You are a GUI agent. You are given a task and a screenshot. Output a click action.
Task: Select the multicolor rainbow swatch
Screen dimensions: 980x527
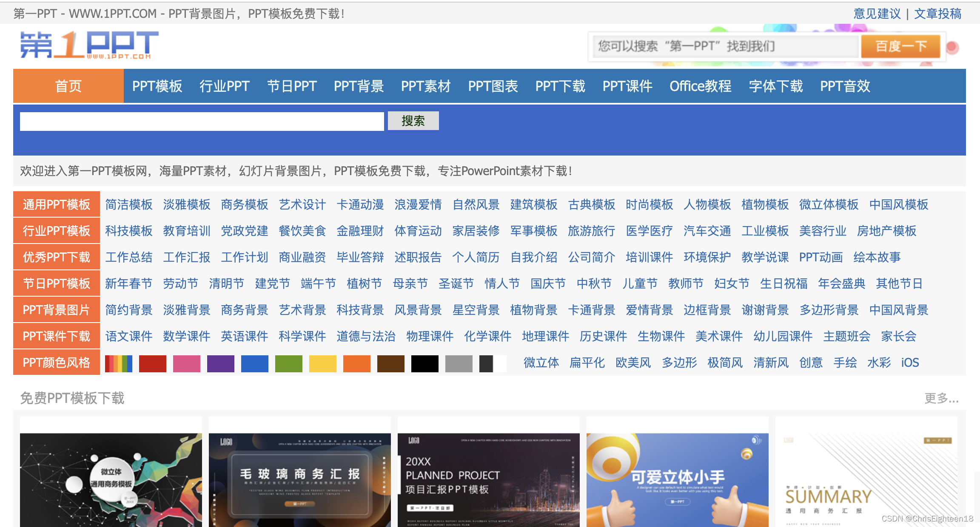[119, 363]
